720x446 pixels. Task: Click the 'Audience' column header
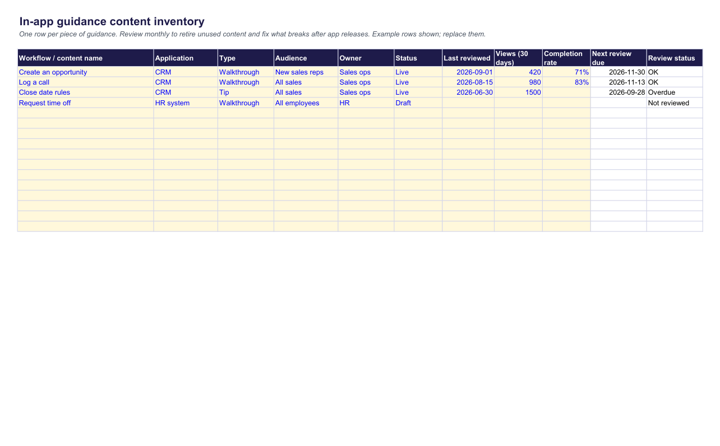(x=306, y=58)
